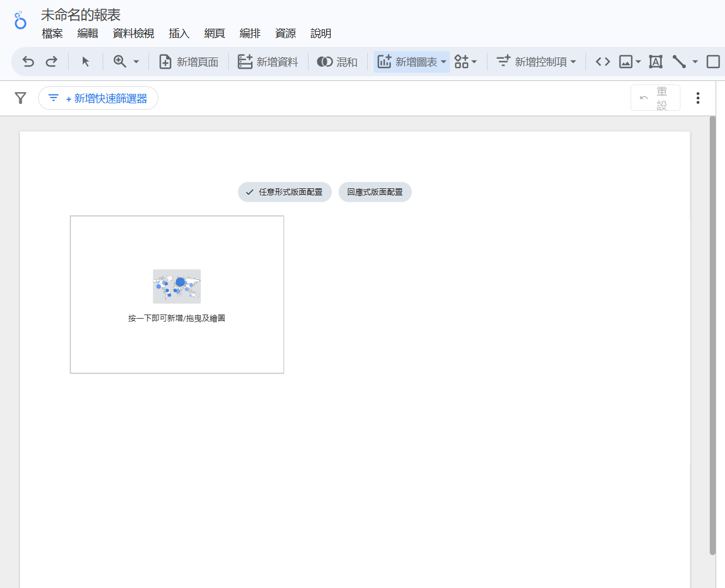Select 回應式版面配置 responsive layout chip

coord(375,192)
